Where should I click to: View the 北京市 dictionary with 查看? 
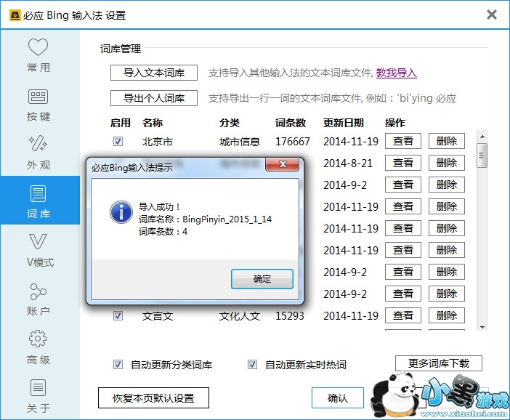click(403, 141)
